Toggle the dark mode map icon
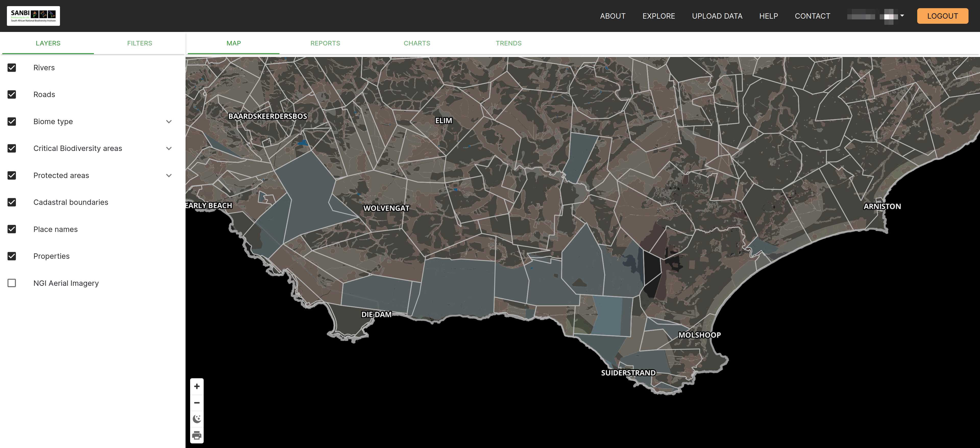 click(197, 419)
